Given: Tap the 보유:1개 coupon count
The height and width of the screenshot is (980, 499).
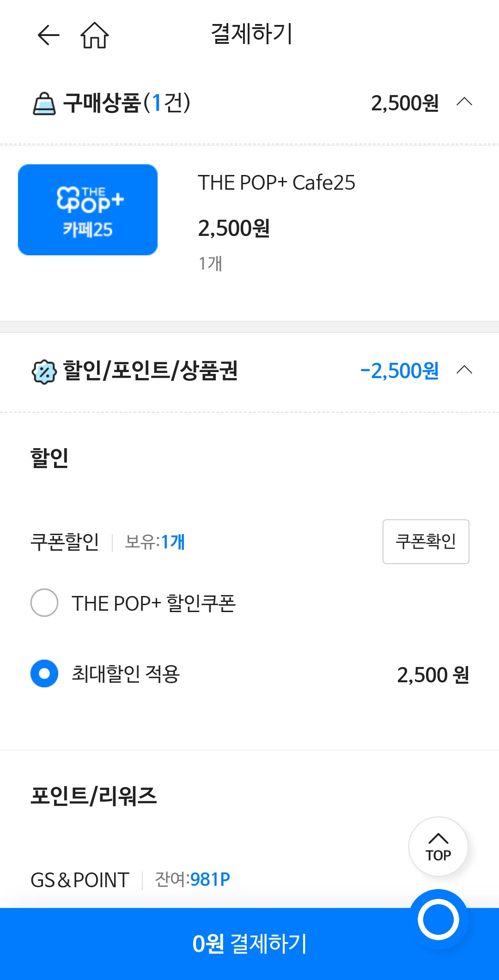Looking at the screenshot, I should point(155,541).
